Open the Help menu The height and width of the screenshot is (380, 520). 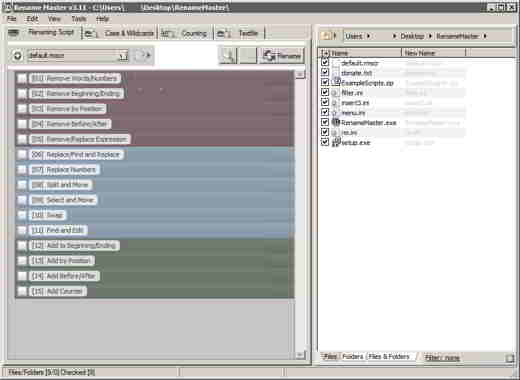pos(102,19)
